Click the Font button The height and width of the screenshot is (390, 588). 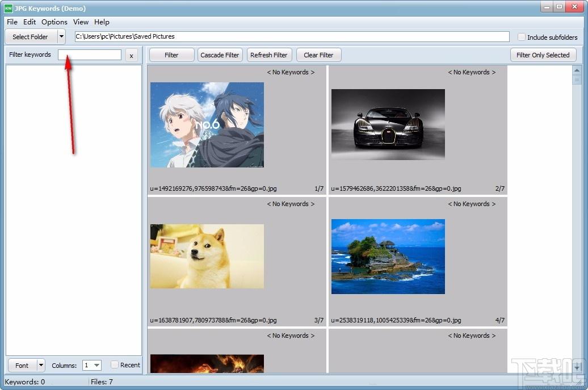tap(22, 365)
